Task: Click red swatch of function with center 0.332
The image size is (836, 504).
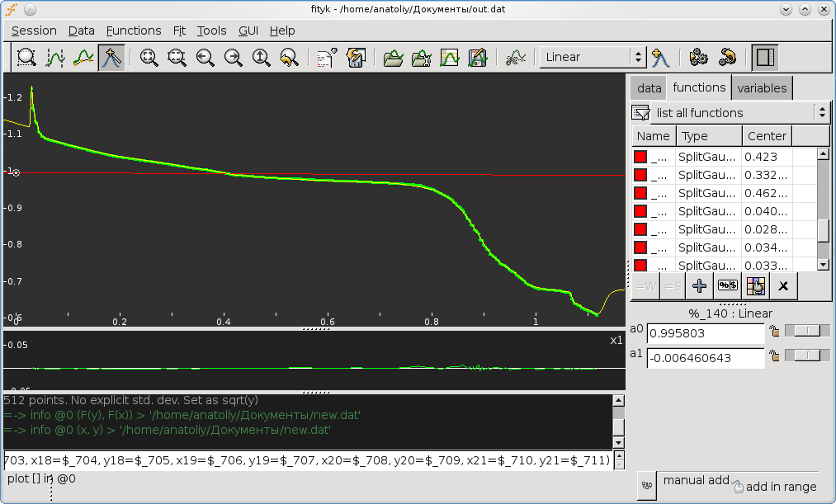Action: coord(640,175)
